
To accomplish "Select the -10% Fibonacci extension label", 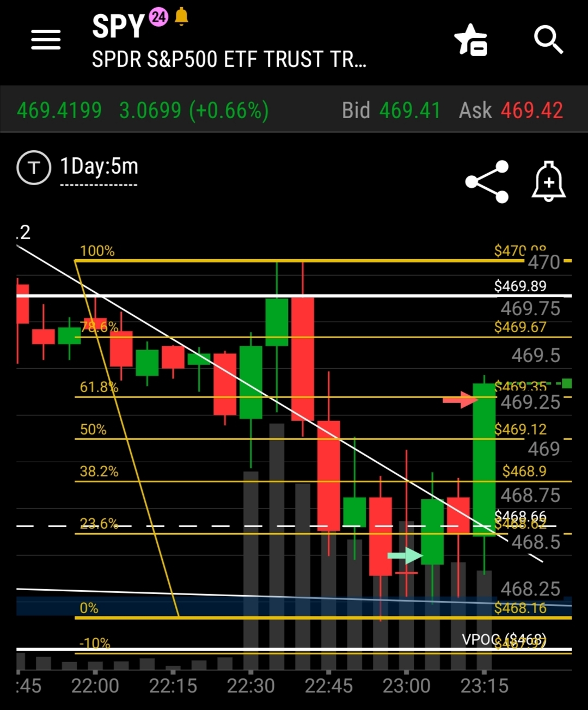I will pos(95,643).
